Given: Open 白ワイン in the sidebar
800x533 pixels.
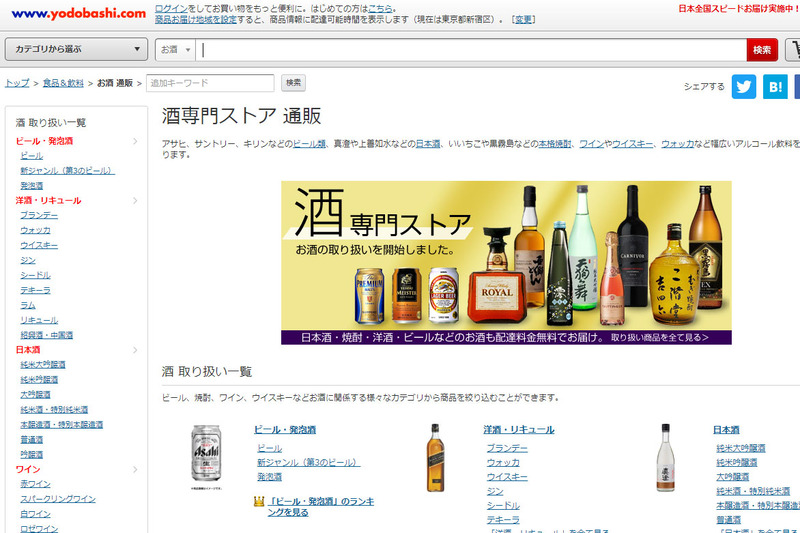Looking at the screenshot, I should (x=36, y=514).
